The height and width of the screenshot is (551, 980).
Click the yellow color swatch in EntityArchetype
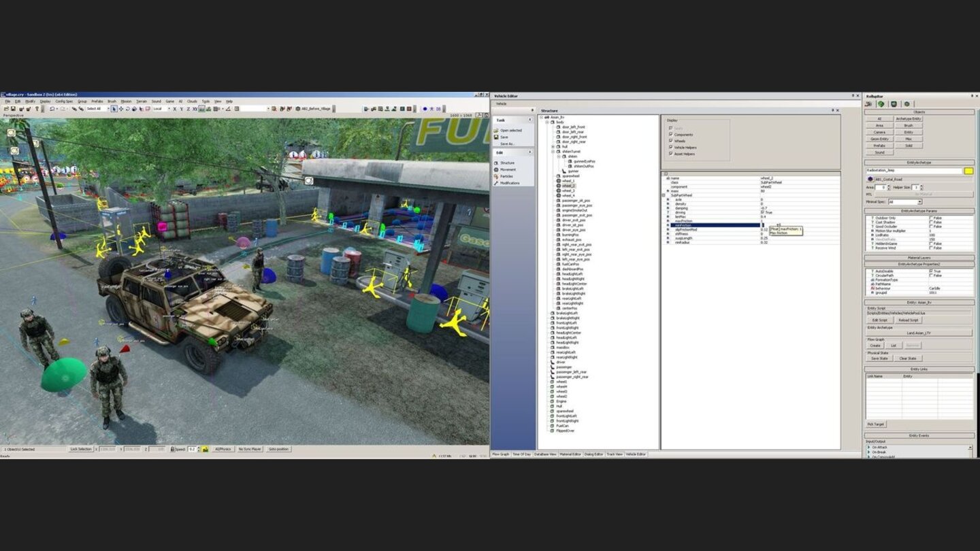click(968, 171)
